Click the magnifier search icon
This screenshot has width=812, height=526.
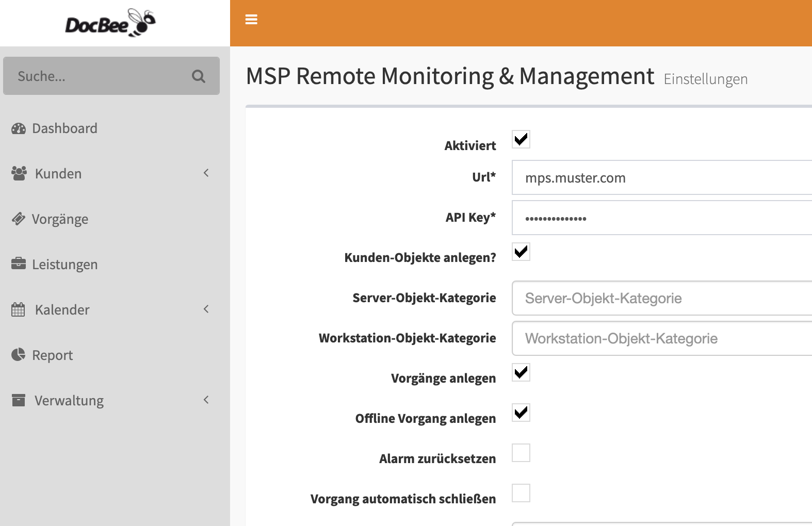coord(199,76)
